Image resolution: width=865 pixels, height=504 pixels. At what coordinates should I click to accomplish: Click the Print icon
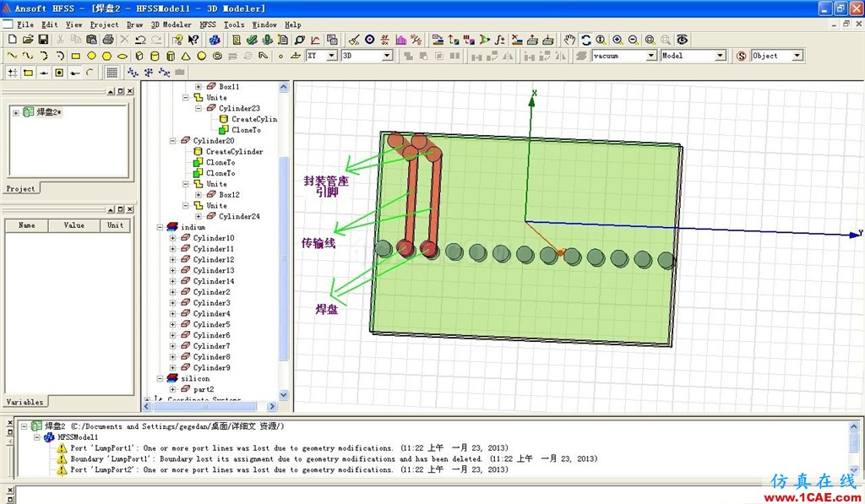108,40
